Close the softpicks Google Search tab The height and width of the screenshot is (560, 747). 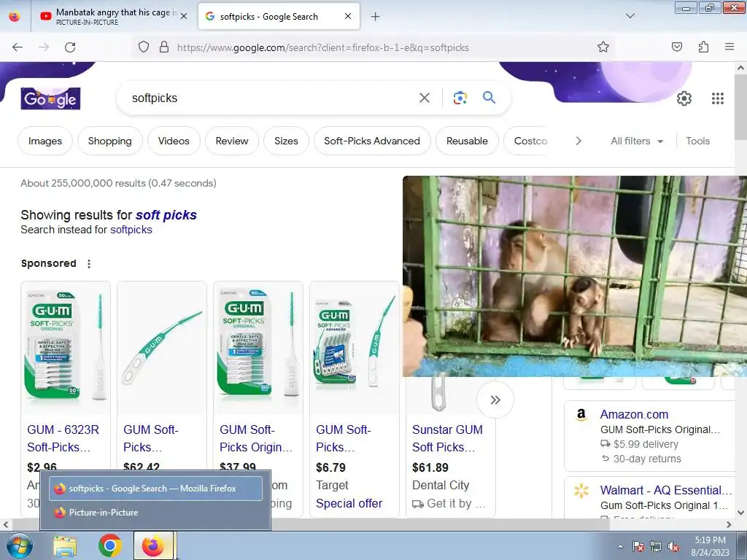348,16
